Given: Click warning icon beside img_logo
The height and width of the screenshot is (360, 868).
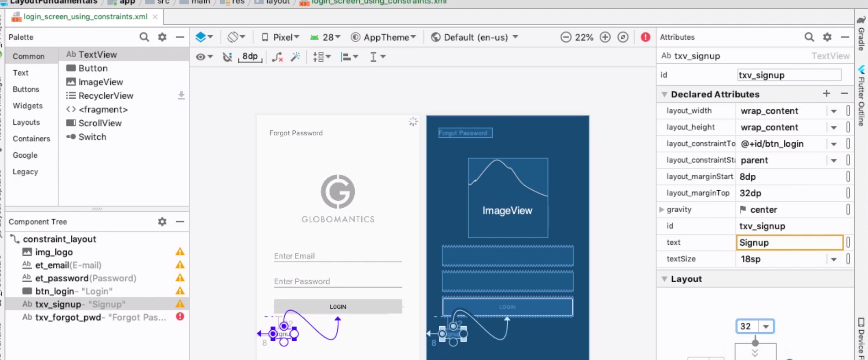Looking at the screenshot, I should 180,252.
